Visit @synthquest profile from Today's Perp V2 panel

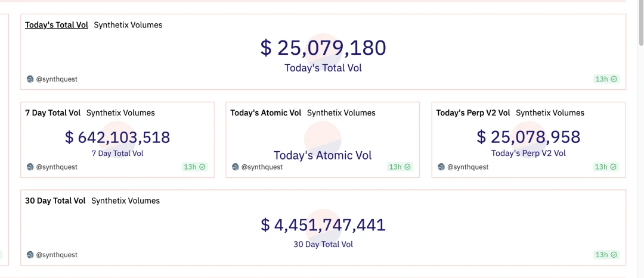click(x=467, y=167)
